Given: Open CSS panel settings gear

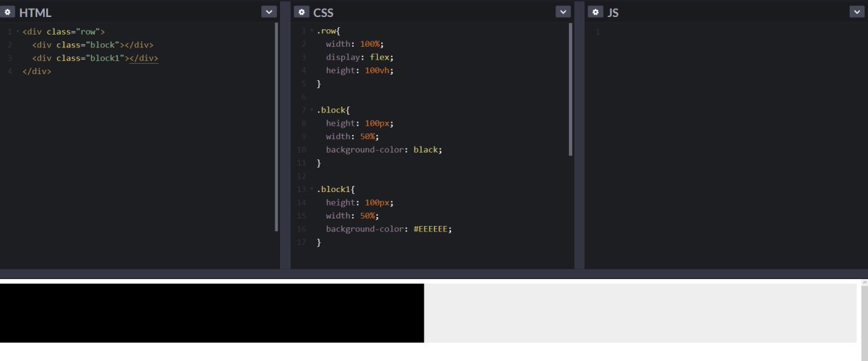Looking at the screenshot, I should tap(302, 12).
